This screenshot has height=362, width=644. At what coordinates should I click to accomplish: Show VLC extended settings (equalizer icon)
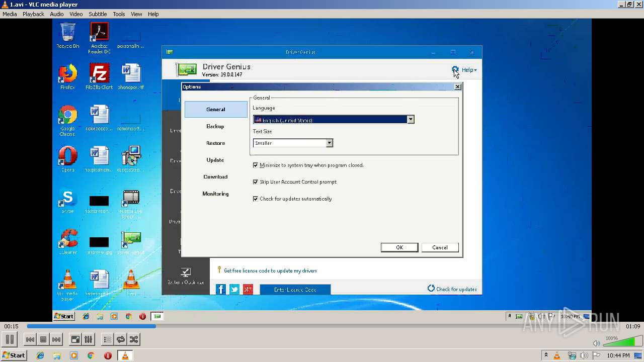[88, 339]
